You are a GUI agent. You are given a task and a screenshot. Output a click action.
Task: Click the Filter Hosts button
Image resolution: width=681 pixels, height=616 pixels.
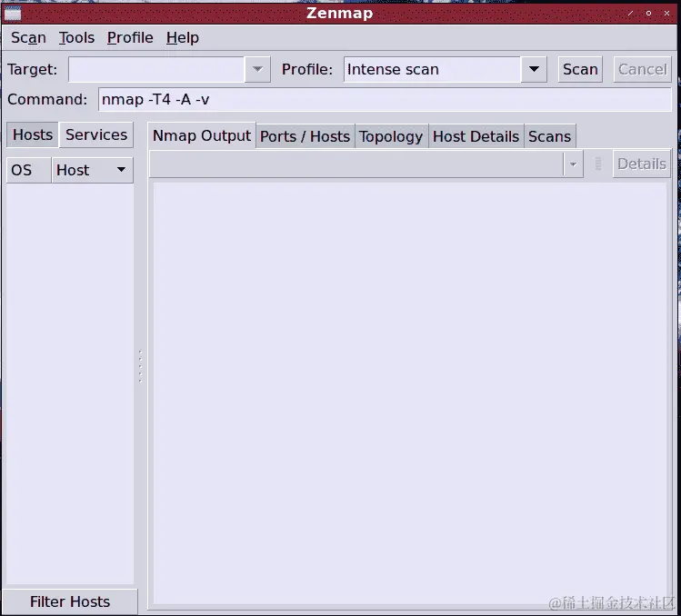click(x=70, y=601)
